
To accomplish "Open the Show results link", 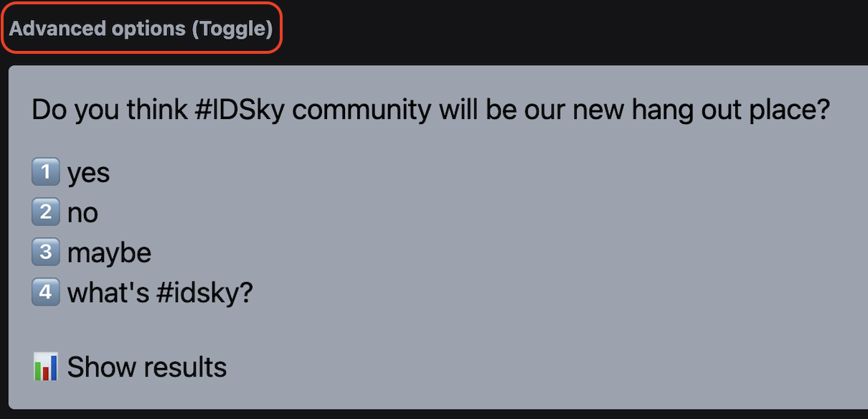I will tap(147, 367).
